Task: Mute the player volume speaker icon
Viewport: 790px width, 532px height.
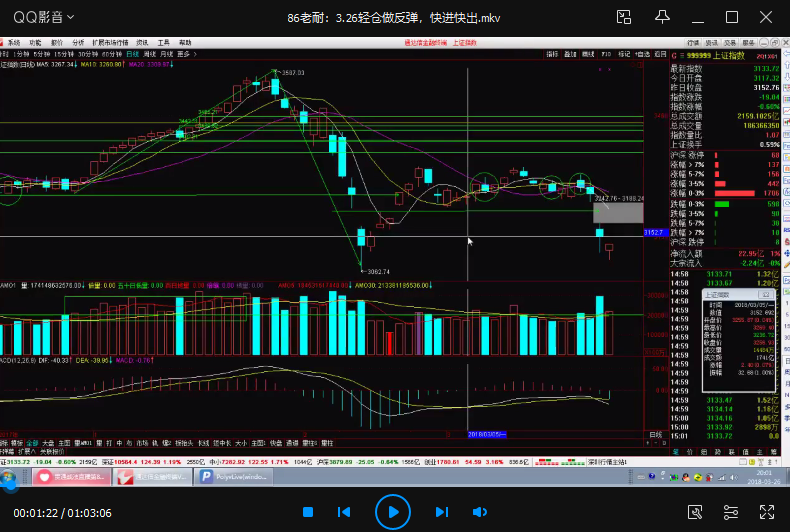Action: 479,513
